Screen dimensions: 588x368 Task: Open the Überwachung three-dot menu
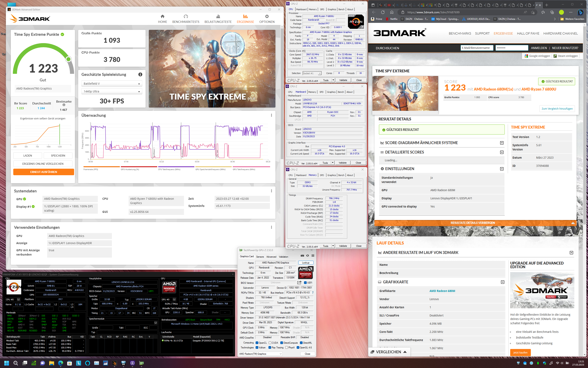pyautogui.click(x=271, y=115)
